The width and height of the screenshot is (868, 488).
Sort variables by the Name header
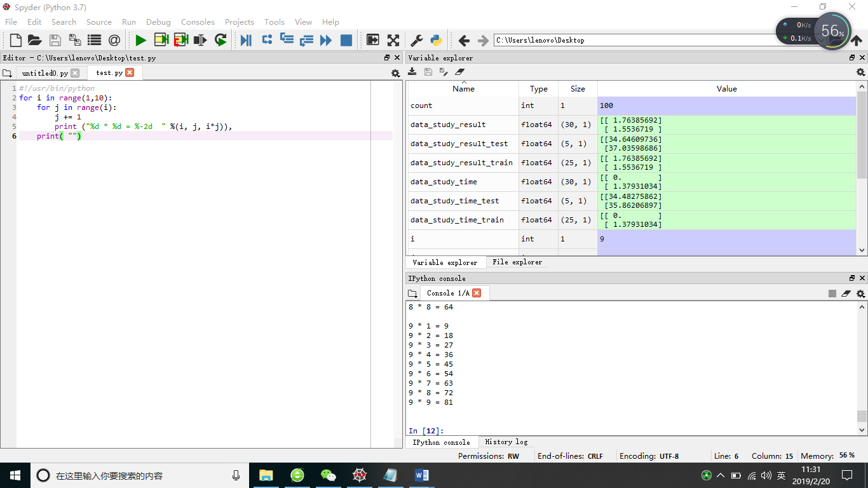pyautogui.click(x=463, y=89)
